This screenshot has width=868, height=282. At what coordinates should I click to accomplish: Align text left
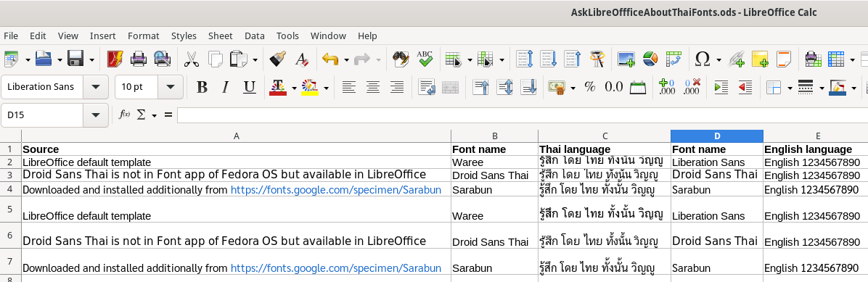[x=349, y=87]
